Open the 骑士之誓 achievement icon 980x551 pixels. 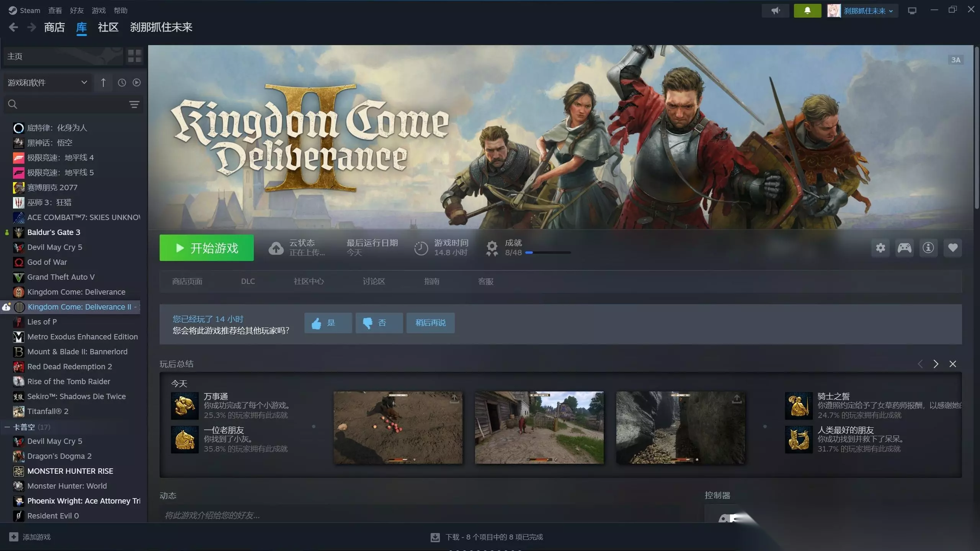coord(799,406)
